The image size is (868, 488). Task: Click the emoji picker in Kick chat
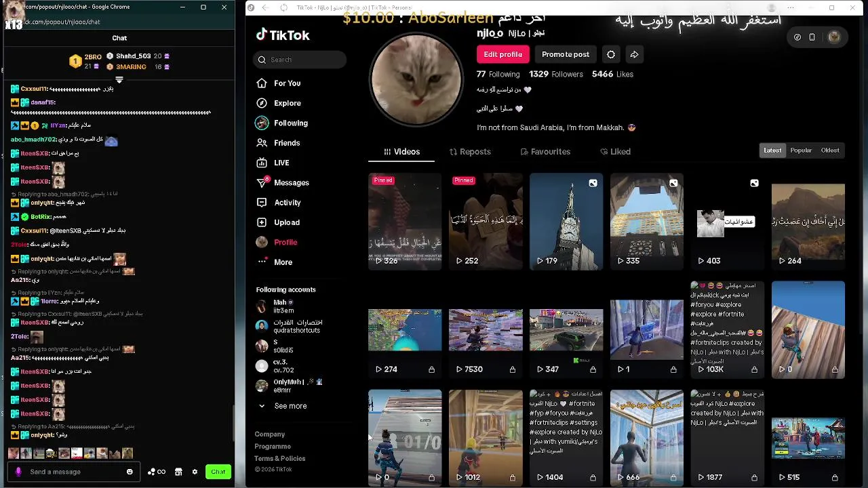(x=130, y=472)
